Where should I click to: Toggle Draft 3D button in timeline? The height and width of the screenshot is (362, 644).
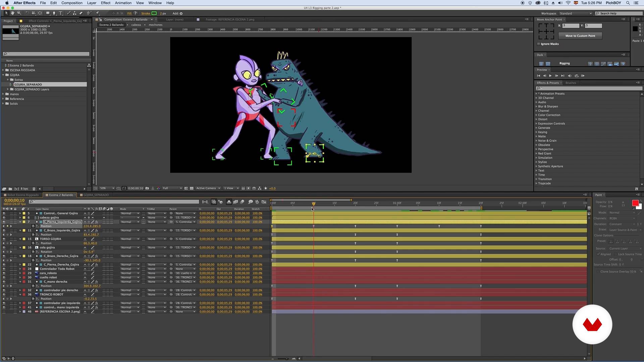tap(220, 202)
